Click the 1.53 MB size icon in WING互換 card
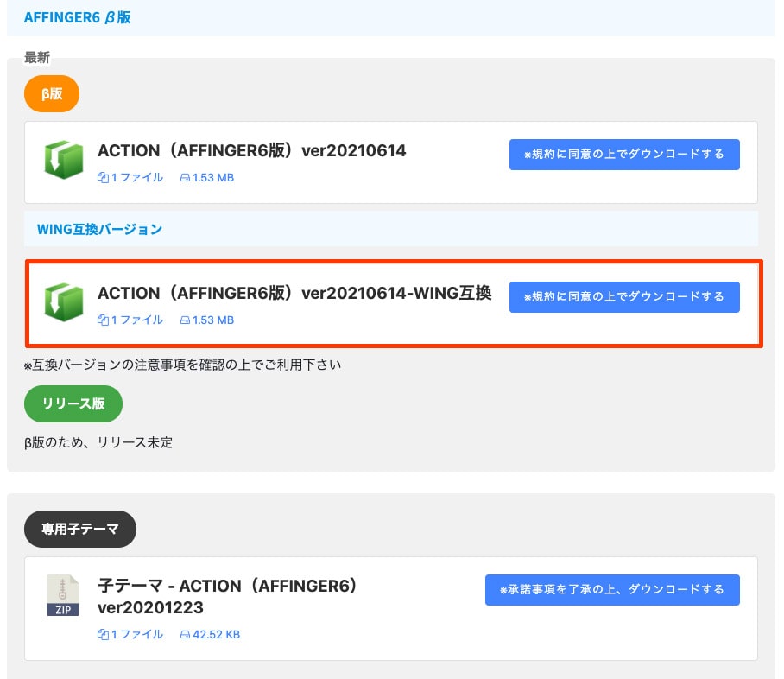Screen dimensions: 784x679 click(185, 320)
